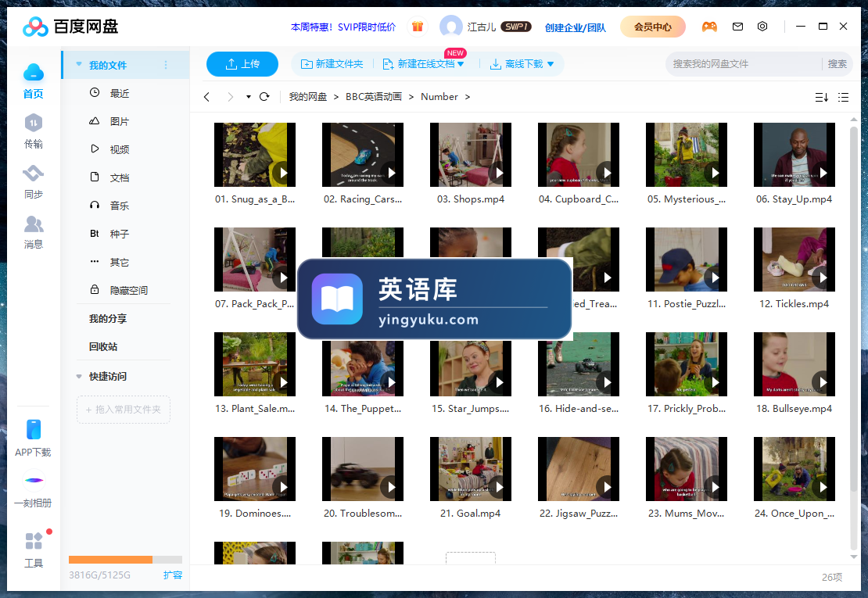This screenshot has height=598, width=868.
Task: Collapse the 我的文件 tree section
Action: [x=79, y=65]
